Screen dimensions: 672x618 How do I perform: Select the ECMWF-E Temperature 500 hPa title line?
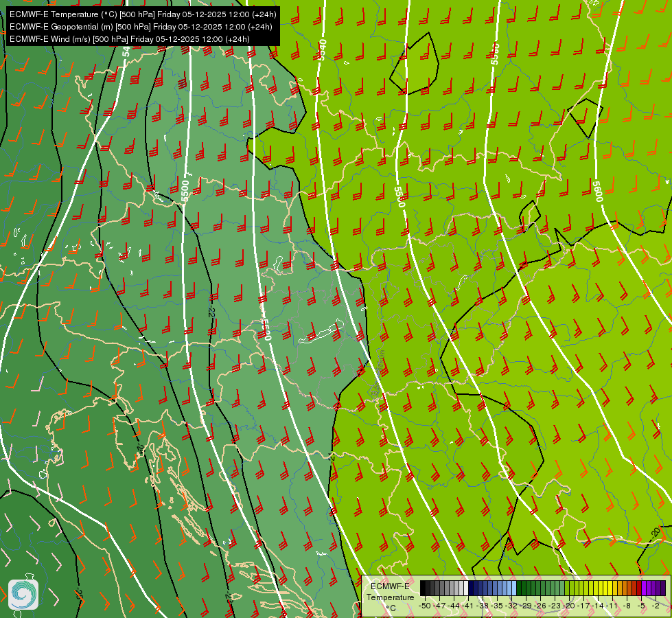143,14
